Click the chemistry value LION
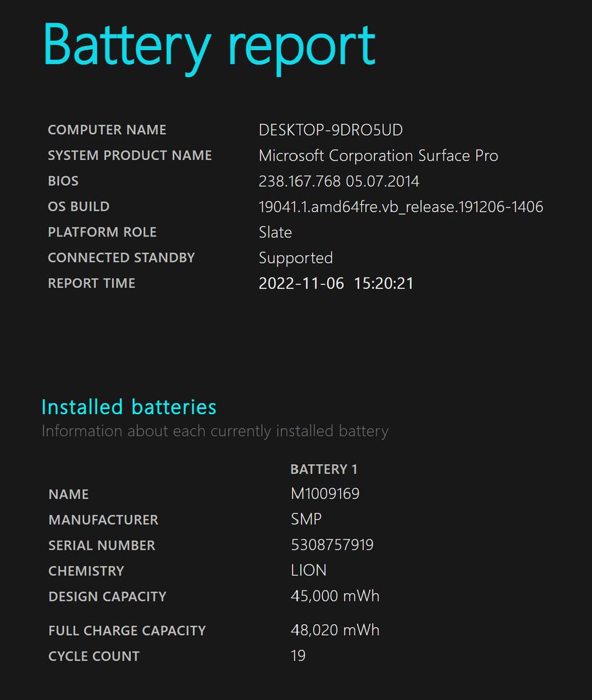This screenshot has height=700, width=592. pos(309,570)
